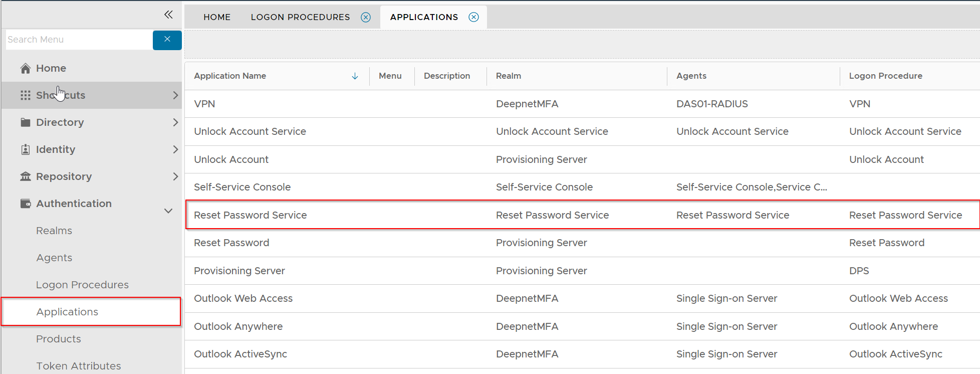
Task: Open Realms under Authentication
Action: tap(54, 231)
